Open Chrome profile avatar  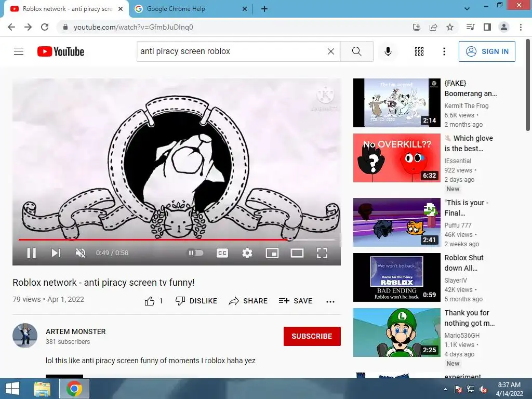tap(504, 27)
